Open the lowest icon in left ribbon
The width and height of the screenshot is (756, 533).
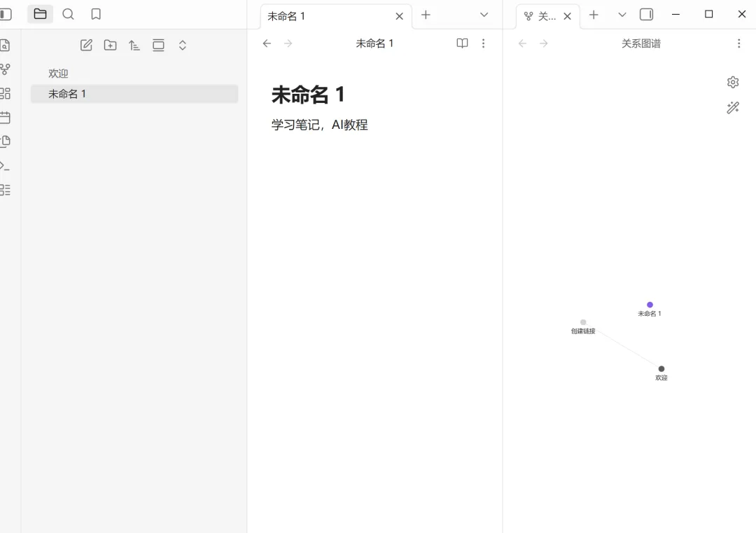click(x=5, y=190)
